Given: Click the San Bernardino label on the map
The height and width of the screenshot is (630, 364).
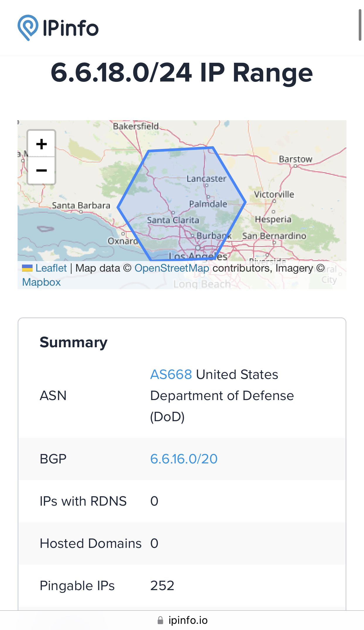Looking at the screenshot, I should coord(274,236).
